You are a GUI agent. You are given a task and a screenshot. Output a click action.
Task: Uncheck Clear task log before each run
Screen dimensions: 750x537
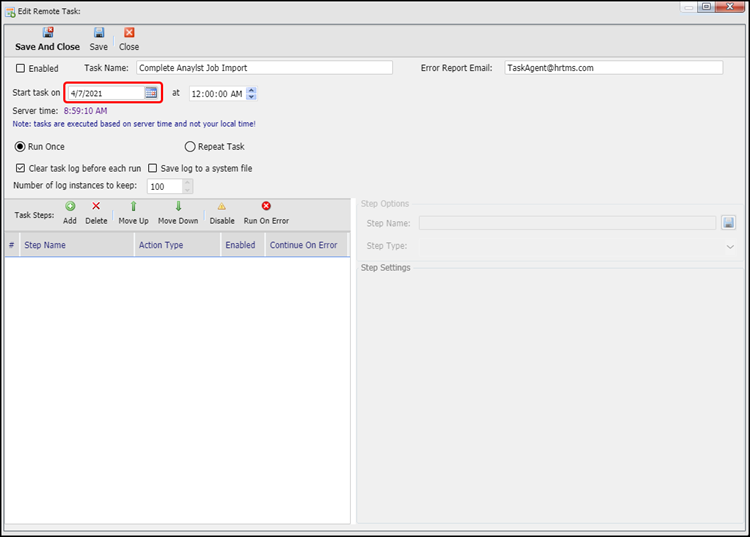click(21, 168)
